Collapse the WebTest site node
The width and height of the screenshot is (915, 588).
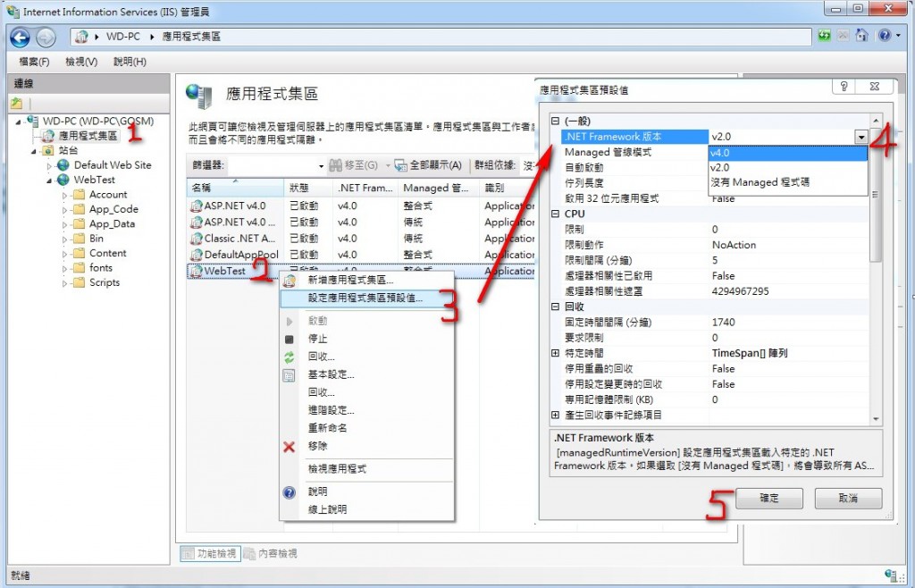[x=50, y=181]
